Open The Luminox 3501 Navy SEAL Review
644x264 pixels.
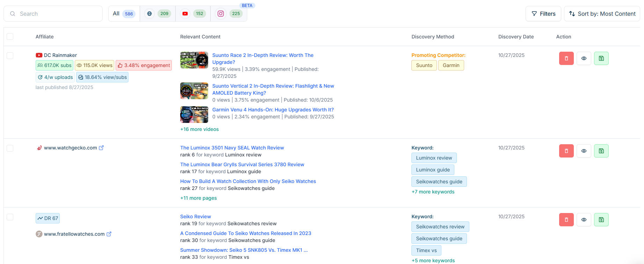(x=232, y=148)
